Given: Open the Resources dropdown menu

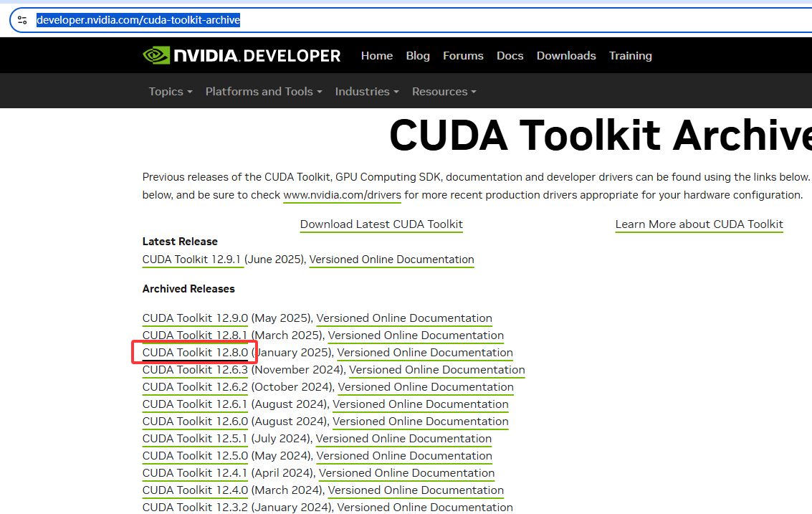Looking at the screenshot, I should click(444, 91).
